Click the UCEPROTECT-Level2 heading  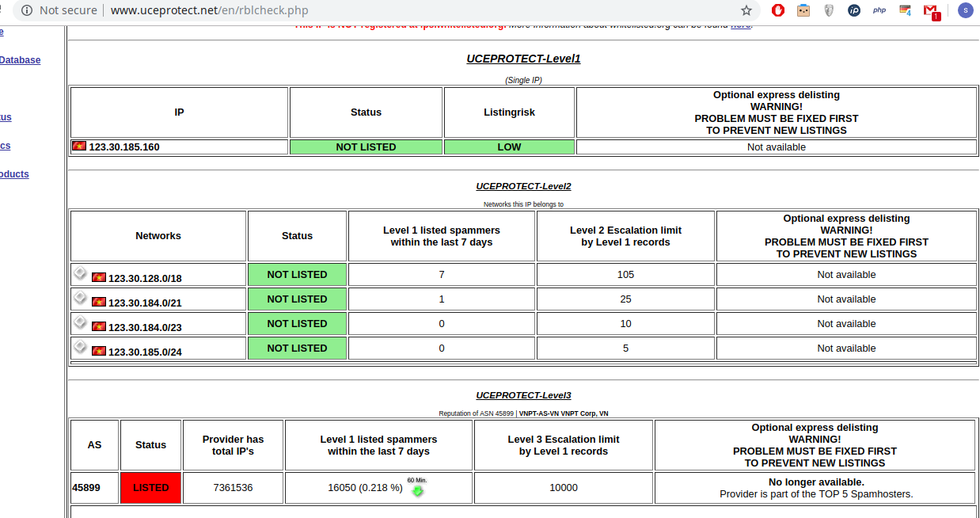(x=523, y=186)
